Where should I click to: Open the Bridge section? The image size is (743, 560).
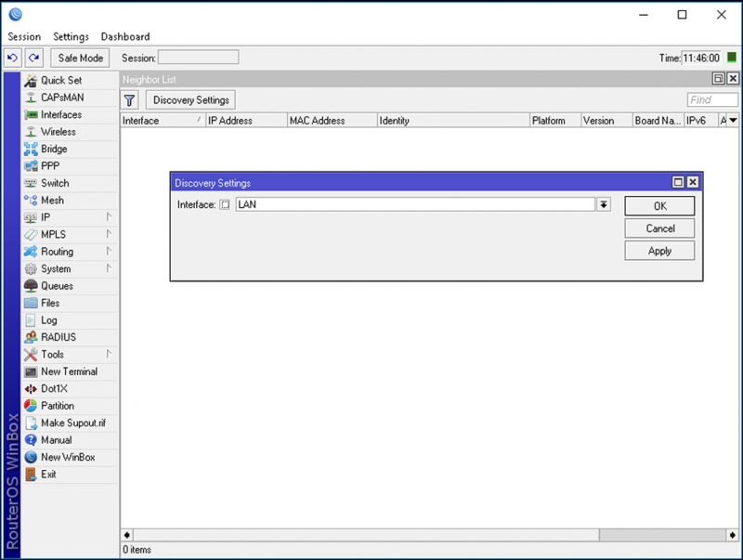[54, 149]
